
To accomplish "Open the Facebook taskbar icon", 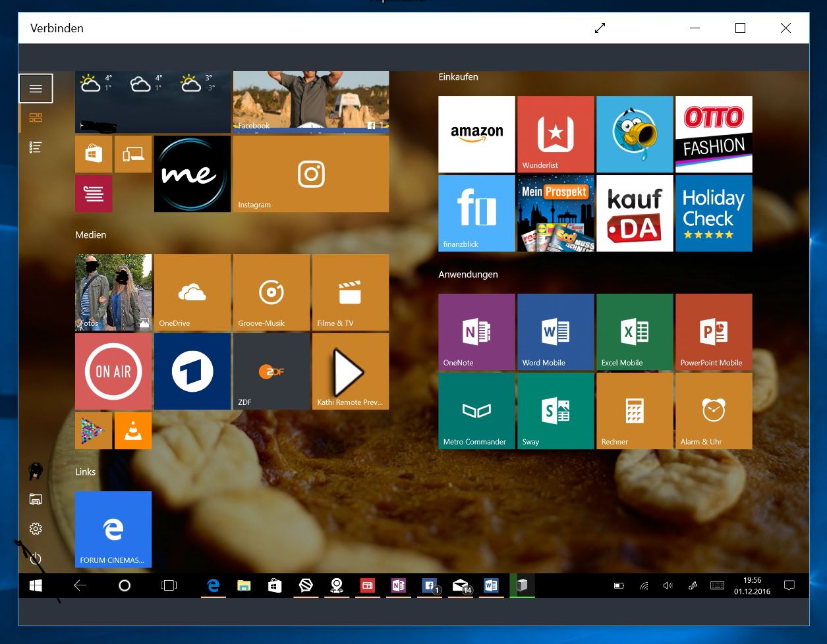I will click(430, 585).
